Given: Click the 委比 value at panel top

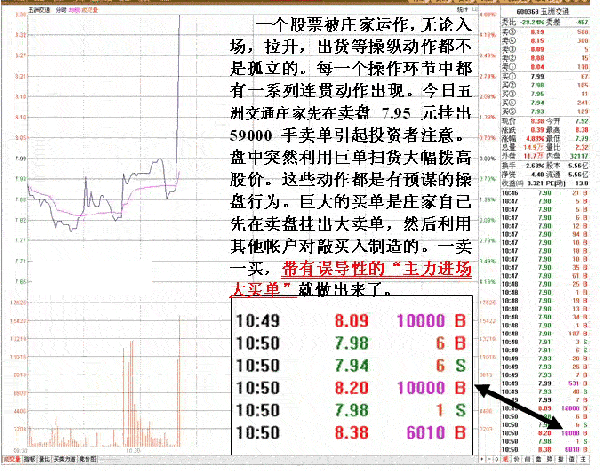Looking at the screenshot, I should click(x=533, y=23).
